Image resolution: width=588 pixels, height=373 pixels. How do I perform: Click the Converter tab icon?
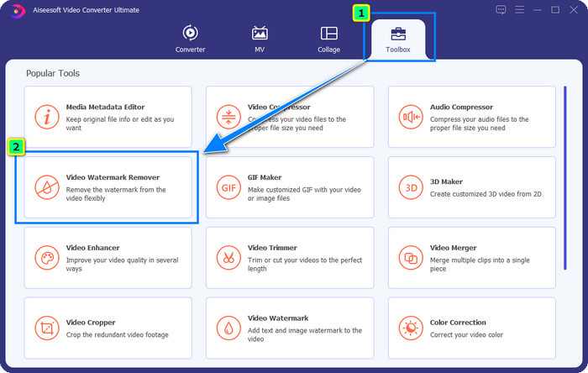(190, 33)
